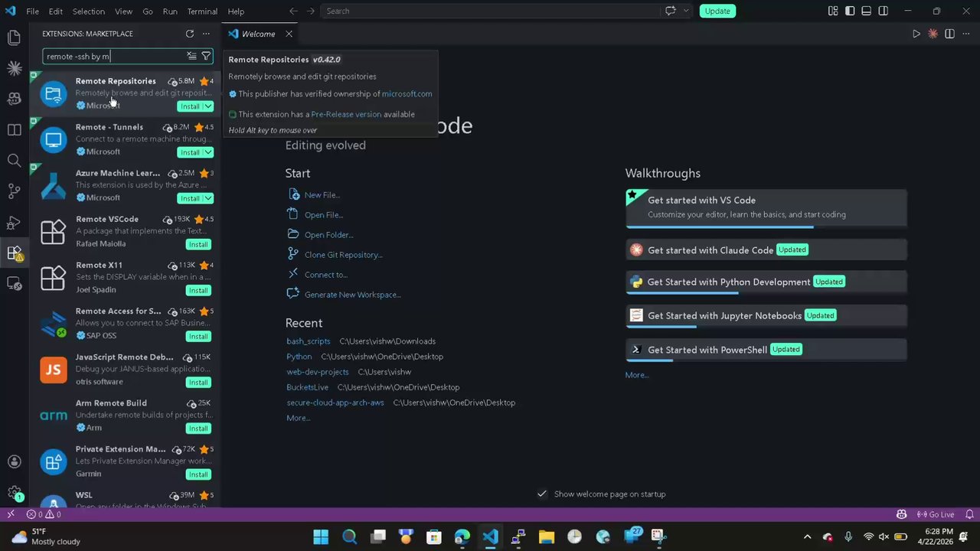Screen dimensions: 980x551
Task: Click the Clone Git Repository link
Action: 343,255
